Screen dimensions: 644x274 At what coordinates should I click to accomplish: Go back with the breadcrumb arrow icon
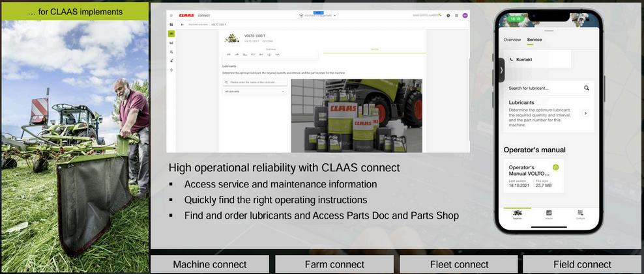[183, 25]
